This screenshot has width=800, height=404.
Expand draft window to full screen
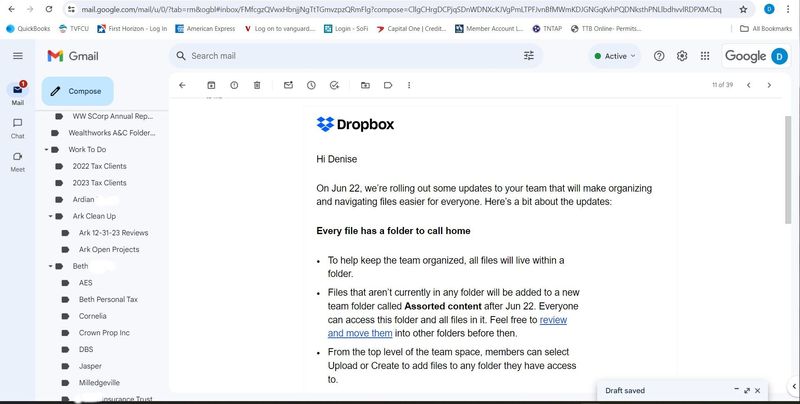tap(747, 390)
